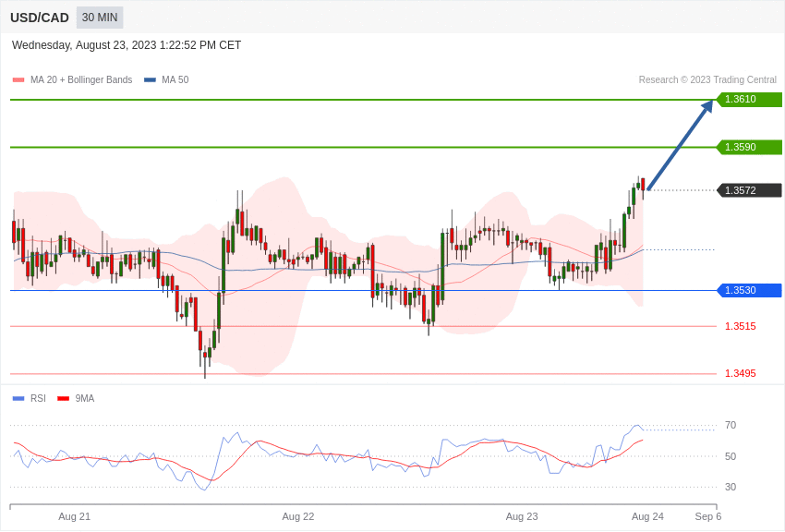Click the MA 20 + Bollinger Bands pink swatch
785x532 pixels.
pyautogui.click(x=18, y=80)
